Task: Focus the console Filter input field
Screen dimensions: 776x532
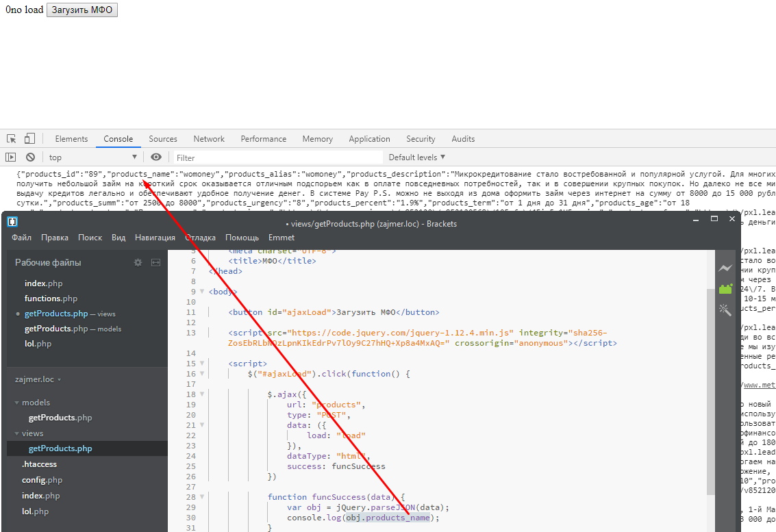Action: coord(278,158)
